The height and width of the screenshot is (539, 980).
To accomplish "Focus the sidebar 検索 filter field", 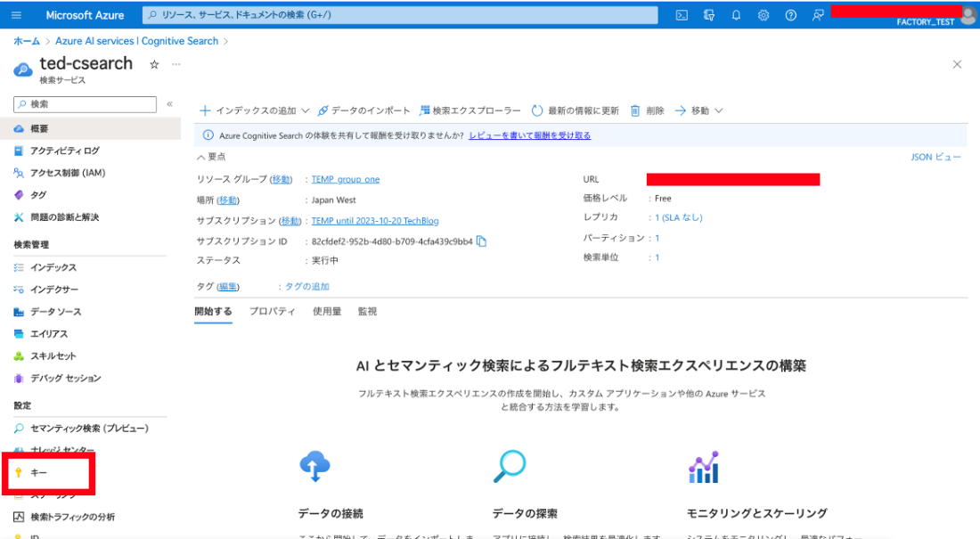I will [x=85, y=104].
